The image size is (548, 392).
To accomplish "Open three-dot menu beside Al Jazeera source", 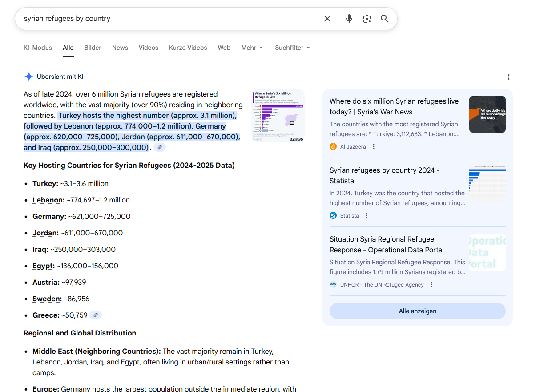I will pos(374,146).
